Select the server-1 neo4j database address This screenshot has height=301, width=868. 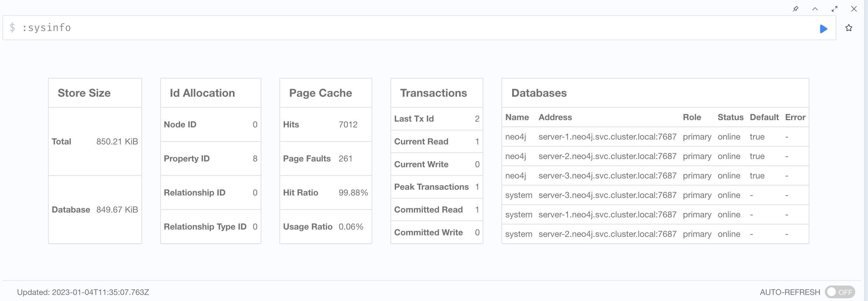click(x=607, y=137)
